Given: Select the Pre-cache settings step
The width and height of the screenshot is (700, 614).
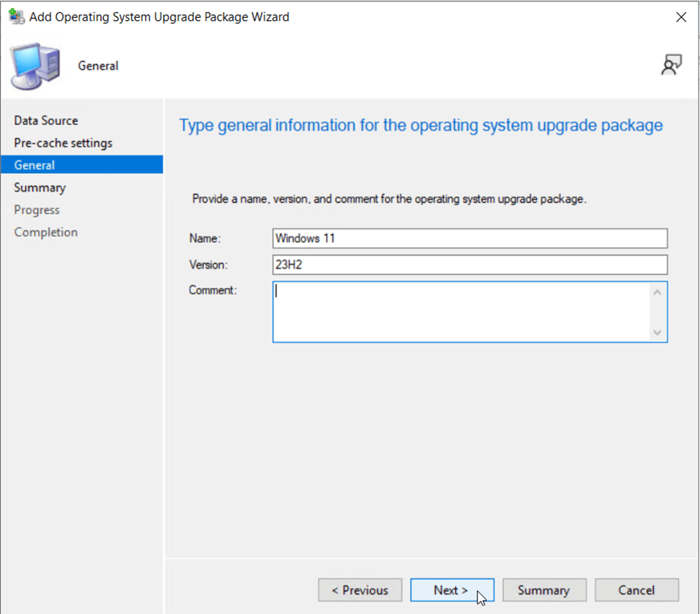Looking at the screenshot, I should click(x=63, y=143).
